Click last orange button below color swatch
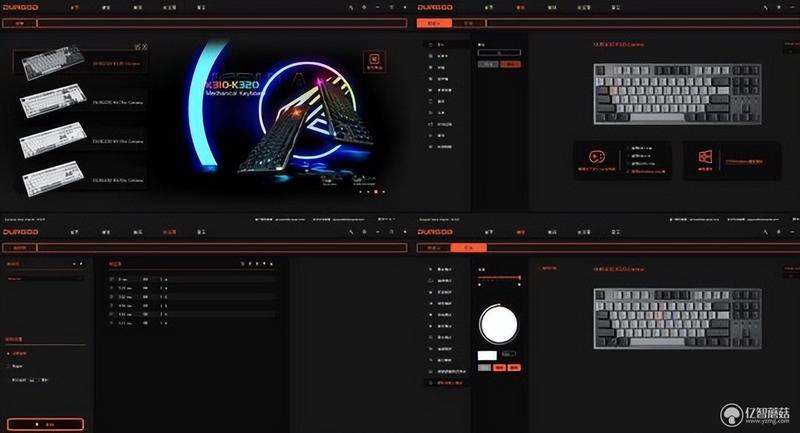Viewport: 800px width, 433px height. [x=514, y=368]
